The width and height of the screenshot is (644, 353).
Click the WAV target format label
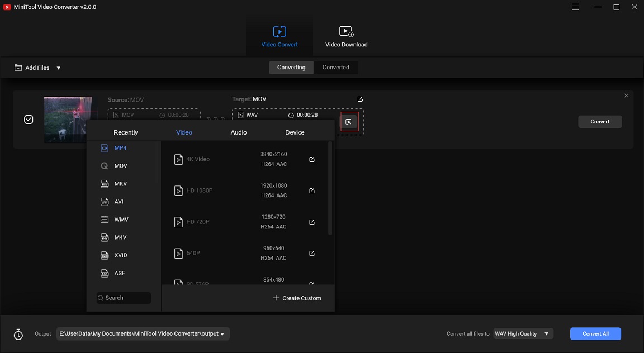pos(252,115)
